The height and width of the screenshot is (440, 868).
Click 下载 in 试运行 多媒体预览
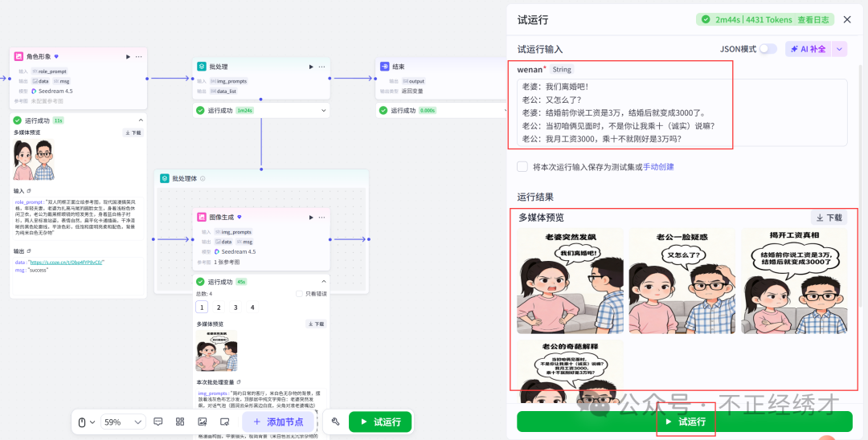click(829, 218)
